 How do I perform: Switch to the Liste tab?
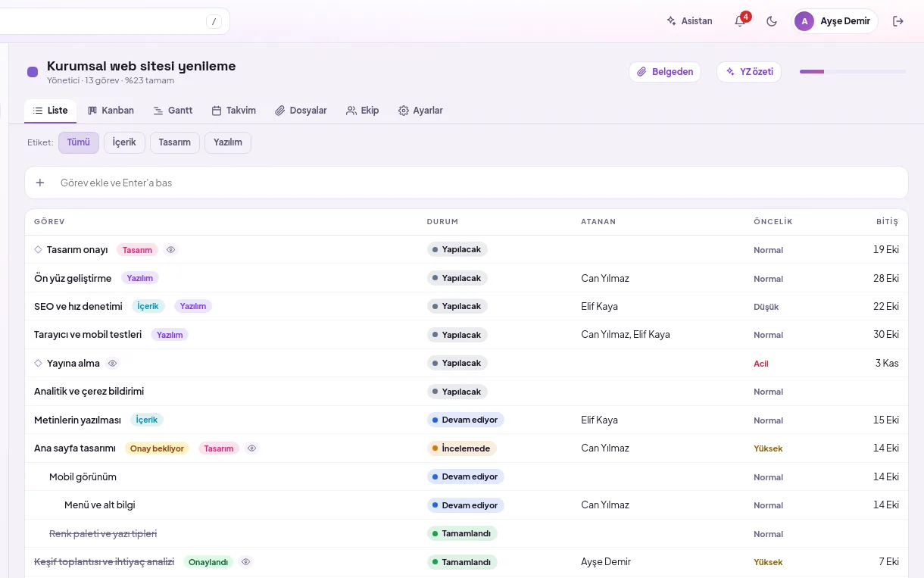click(x=50, y=111)
